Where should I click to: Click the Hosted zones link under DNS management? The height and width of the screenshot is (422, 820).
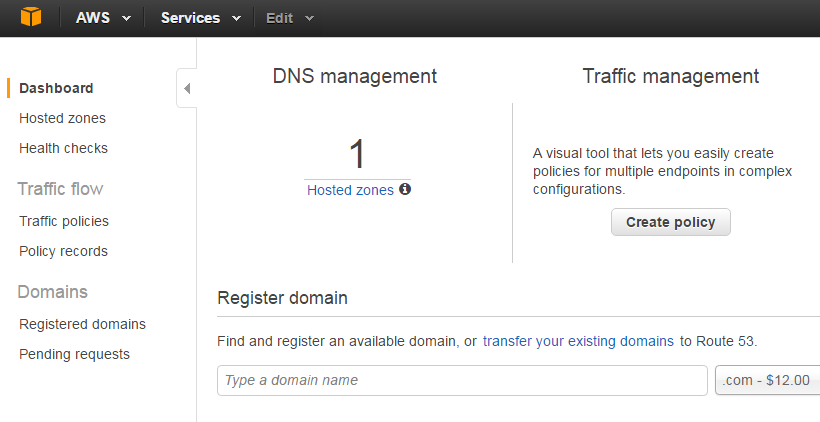click(x=350, y=190)
